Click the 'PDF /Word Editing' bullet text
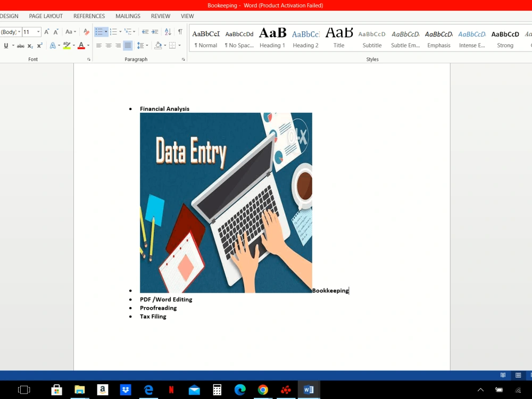 [166, 299]
